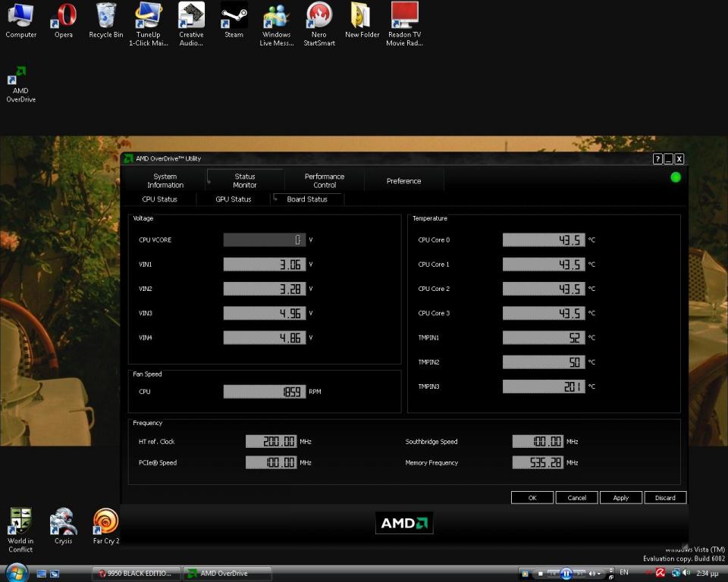Go to the Preference tab
This screenshot has width=728, height=582.
(x=404, y=181)
